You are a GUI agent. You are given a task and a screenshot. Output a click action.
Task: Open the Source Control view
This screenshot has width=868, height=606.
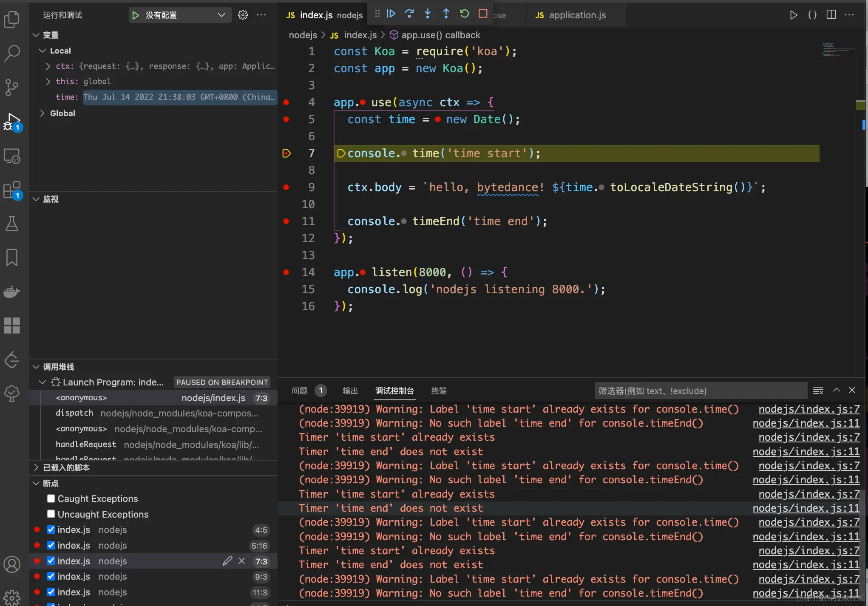tap(12, 87)
